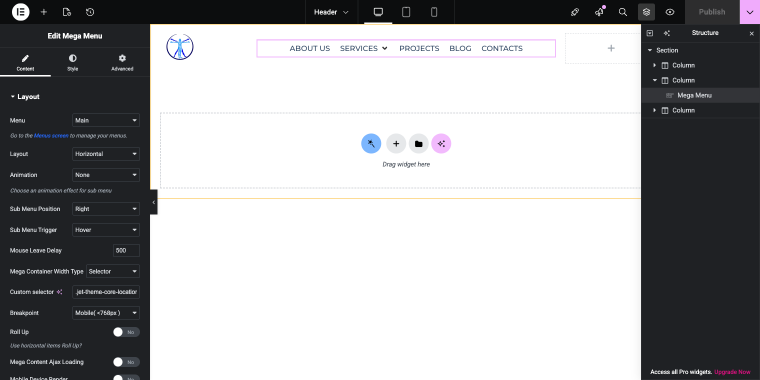Switch to desktop device view

pyautogui.click(x=378, y=12)
